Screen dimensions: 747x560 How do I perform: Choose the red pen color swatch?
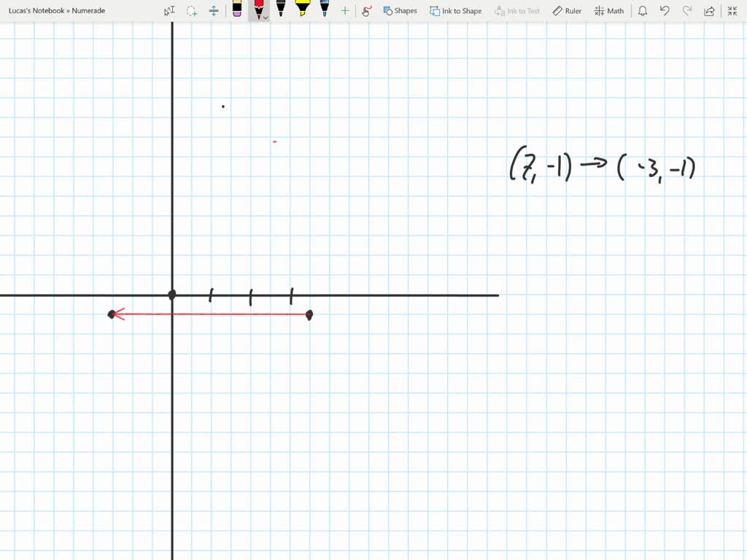259,9
